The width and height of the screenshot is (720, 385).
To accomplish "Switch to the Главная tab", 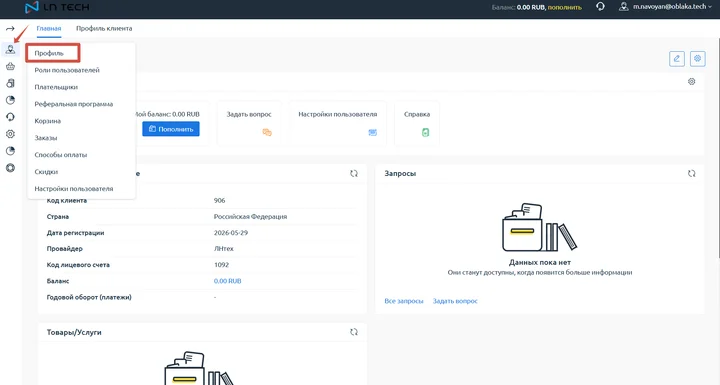I will click(49, 28).
